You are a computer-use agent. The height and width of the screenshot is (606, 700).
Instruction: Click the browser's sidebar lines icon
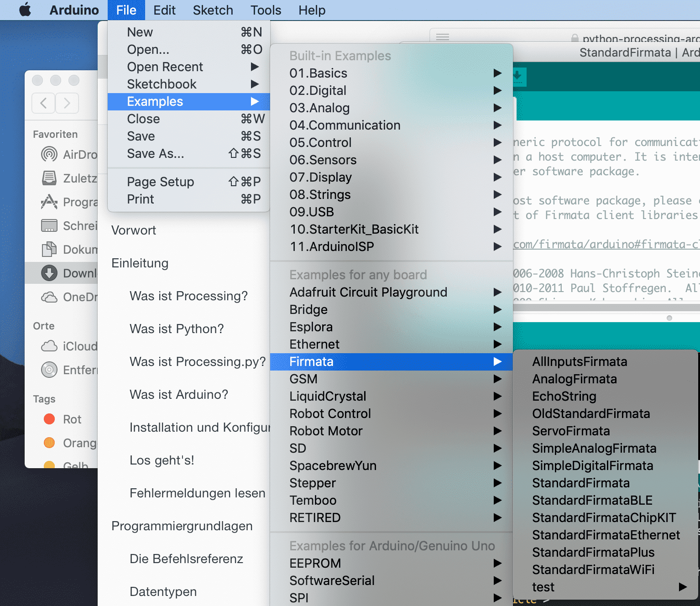[x=443, y=37]
